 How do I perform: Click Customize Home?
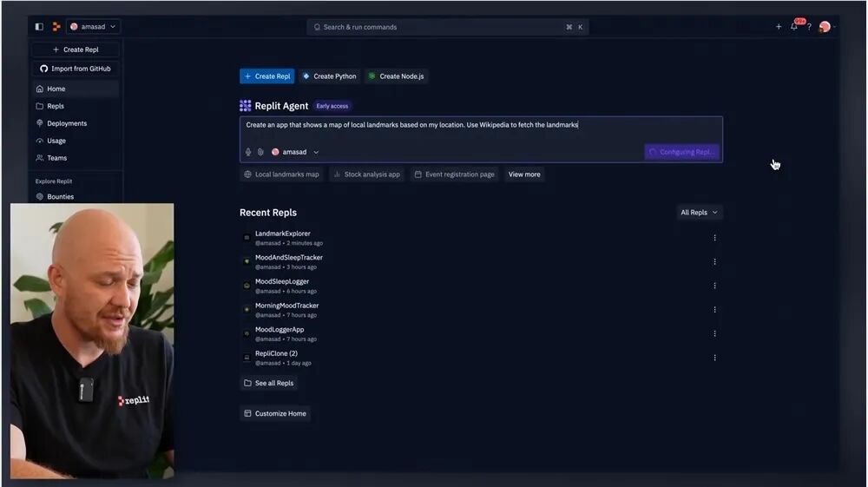point(275,413)
